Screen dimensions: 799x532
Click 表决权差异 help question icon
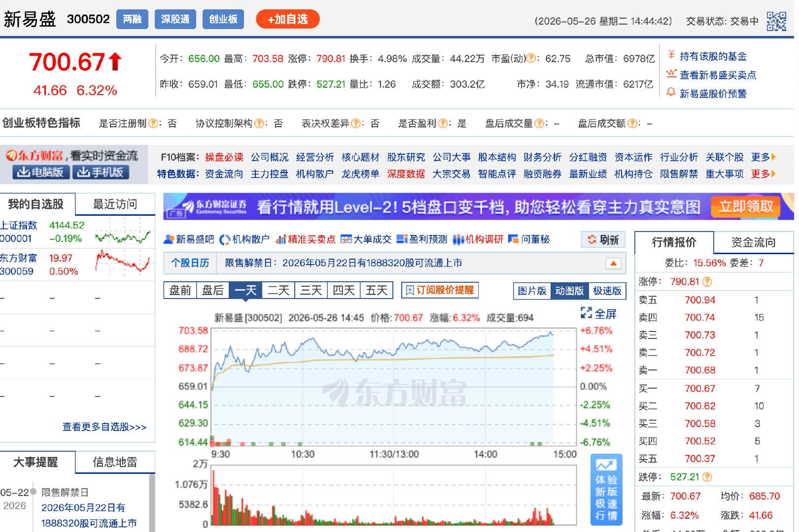[356, 124]
